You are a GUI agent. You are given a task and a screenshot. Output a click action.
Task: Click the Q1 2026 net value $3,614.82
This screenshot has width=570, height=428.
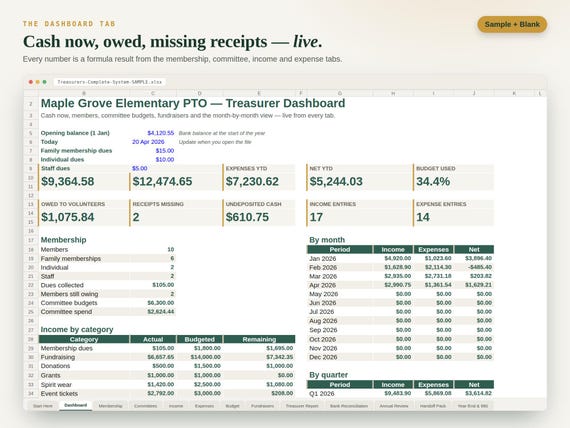(x=478, y=393)
